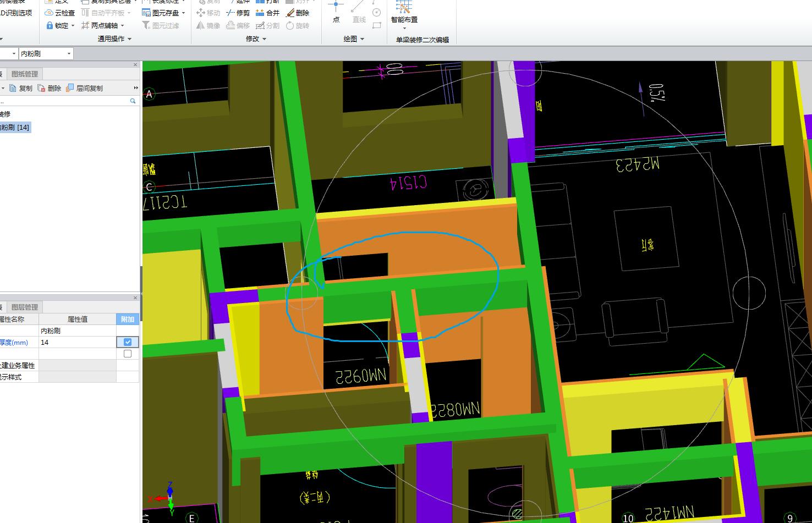Viewport: 812px width, 523px height.
Task: Open 图元存盘 element save tool
Action: [x=160, y=13]
